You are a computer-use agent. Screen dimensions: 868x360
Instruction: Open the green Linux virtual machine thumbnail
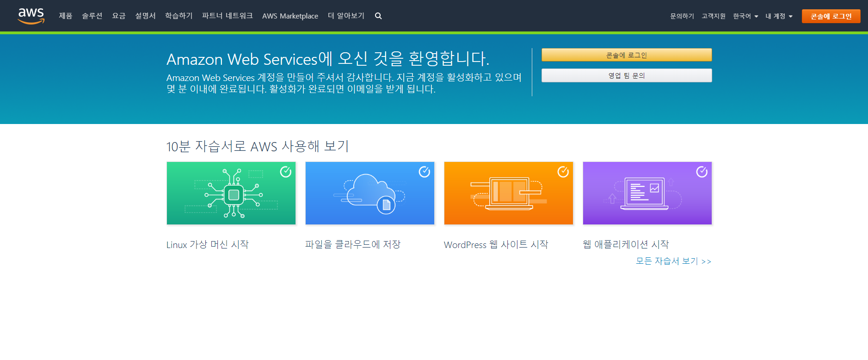231,193
